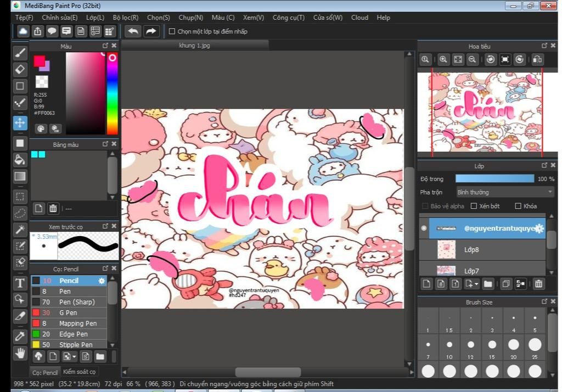Screen dimensions: 562x392
Task: Select the Pen (Sharp) brush
Action: tap(69, 301)
